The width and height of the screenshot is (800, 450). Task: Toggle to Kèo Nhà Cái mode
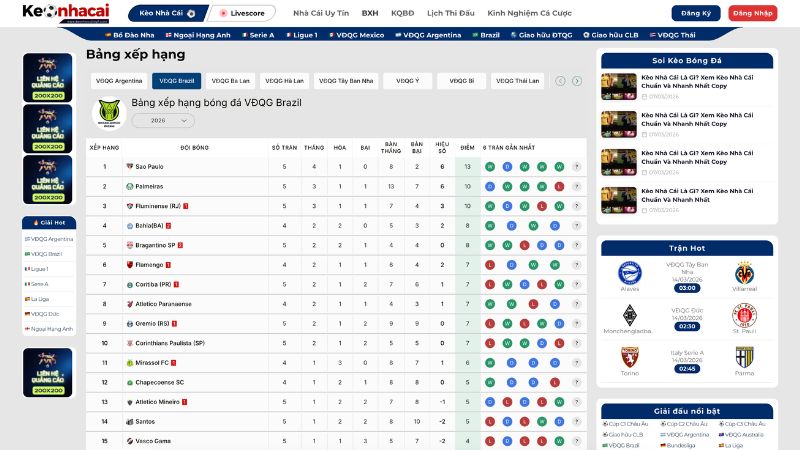168,14
